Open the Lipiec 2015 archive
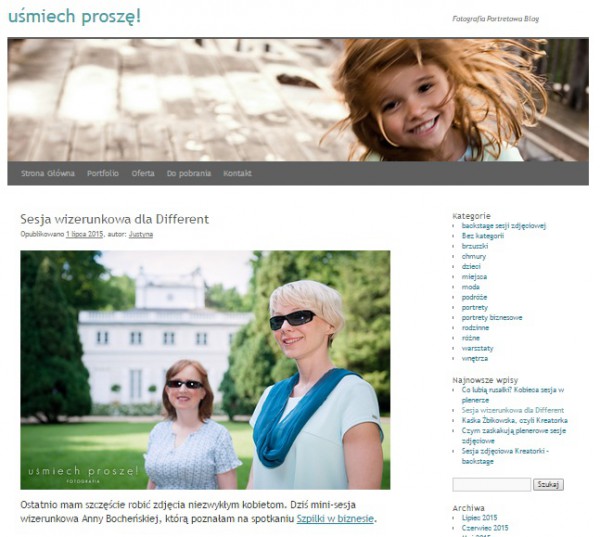The image size is (600, 537). coord(479,518)
